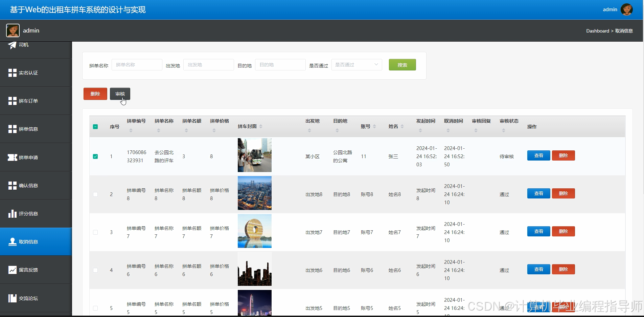Image resolution: width=644 pixels, height=317 pixels.
Task: Open the aerial city cover image in row 2
Action: [255, 193]
